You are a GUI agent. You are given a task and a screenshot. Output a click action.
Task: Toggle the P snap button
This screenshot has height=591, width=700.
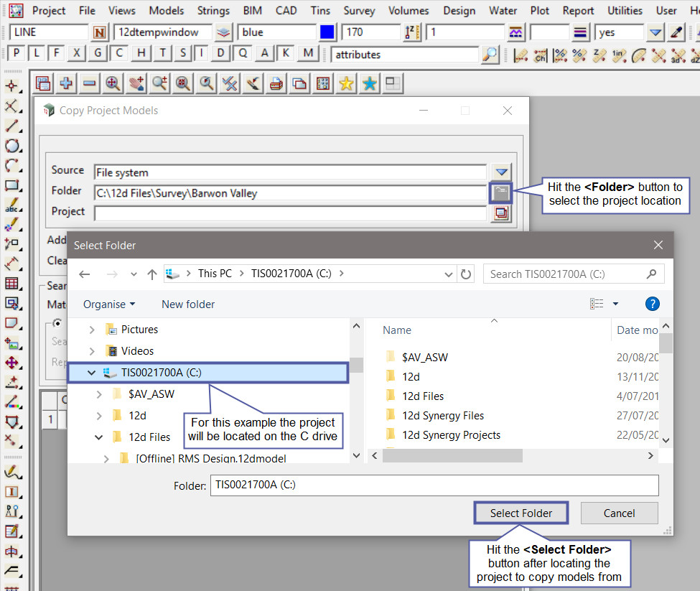16,54
